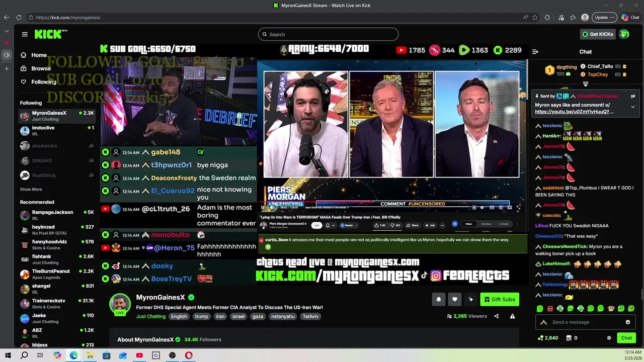
Task: Open Windows Start menu
Action: [8, 355]
